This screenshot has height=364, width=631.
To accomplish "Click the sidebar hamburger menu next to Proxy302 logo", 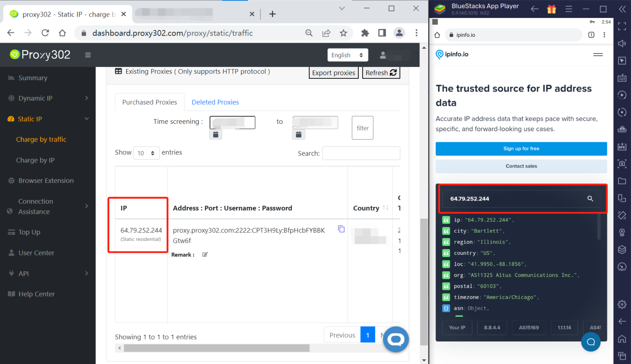I will tap(88, 55).
